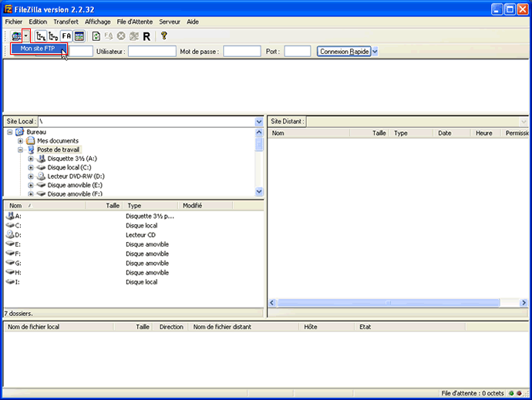The height and width of the screenshot is (400, 532).
Task: Click the green status indicator LED
Action: coord(511,394)
